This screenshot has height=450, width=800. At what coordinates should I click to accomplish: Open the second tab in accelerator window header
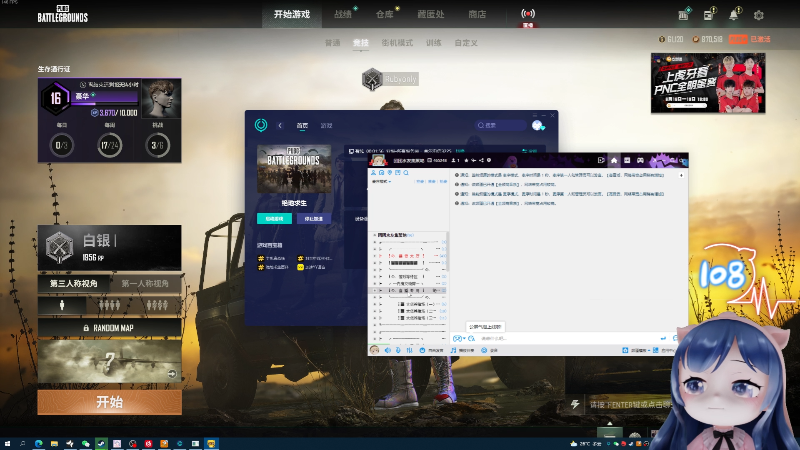[326, 126]
